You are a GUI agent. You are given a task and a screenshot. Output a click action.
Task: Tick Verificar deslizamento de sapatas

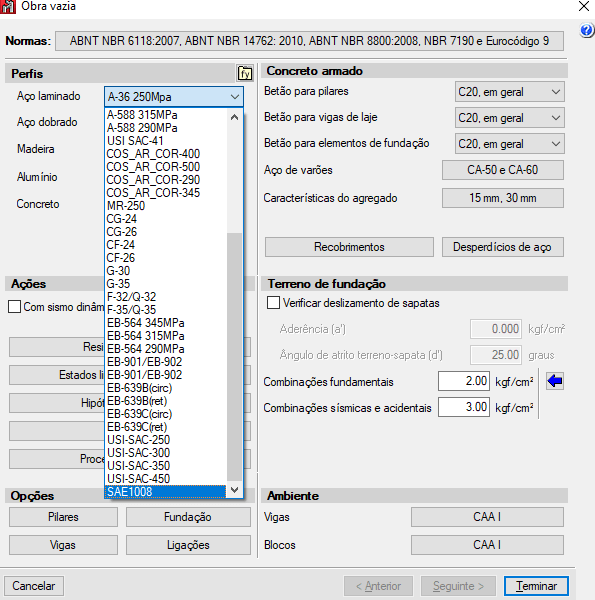[x=273, y=303]
